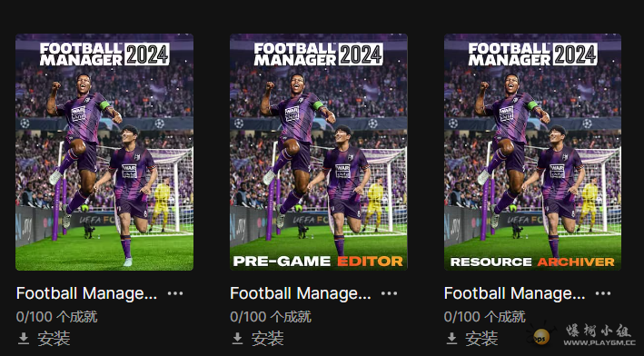
Task: Open the three-dot options for Pre-Game Editor
Action: [389, 293]
